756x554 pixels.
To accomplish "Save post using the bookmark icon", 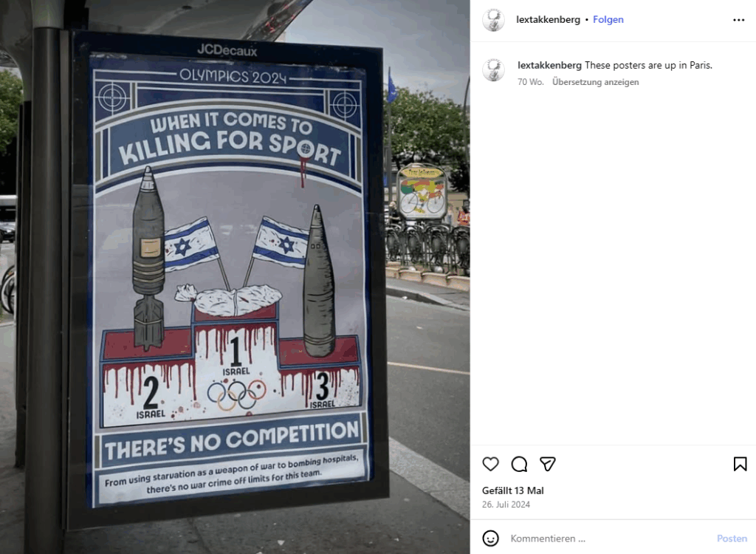I will click(x=740, y=464).
